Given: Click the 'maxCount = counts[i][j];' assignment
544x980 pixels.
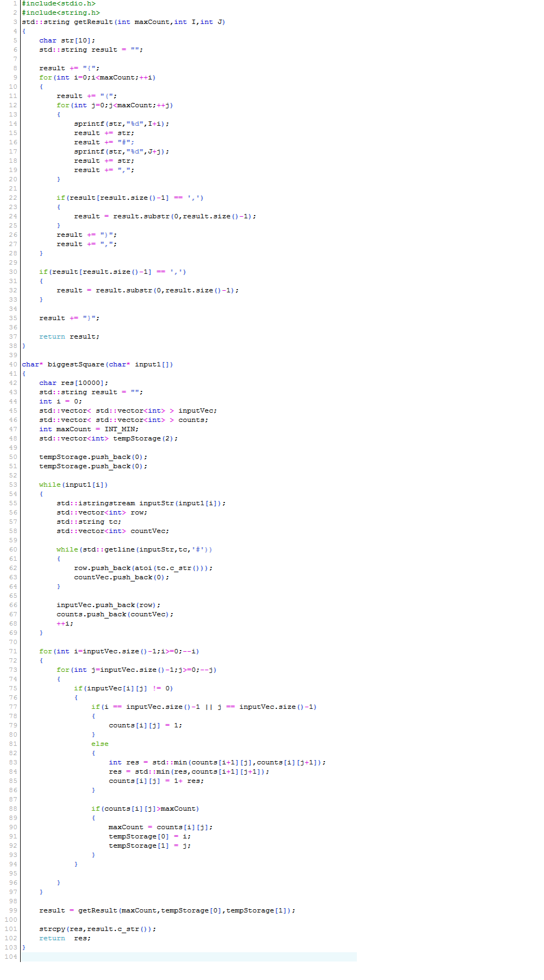Looking at the screenshot, I should (x=160, y=828).
